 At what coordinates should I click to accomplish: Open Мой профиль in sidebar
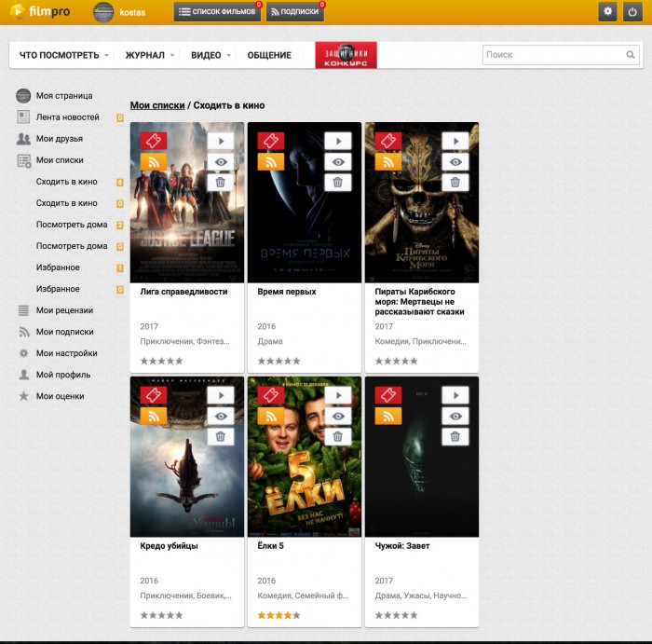point(54,375)
